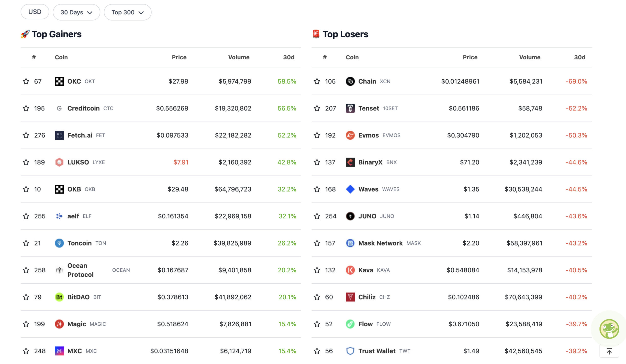
Task: Sort gainers by Price column header
Action: 179,57
